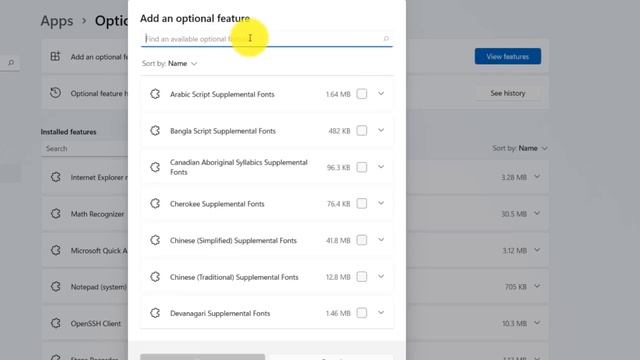
Task: Click the Installed features Search field
Action: point(84,149)
